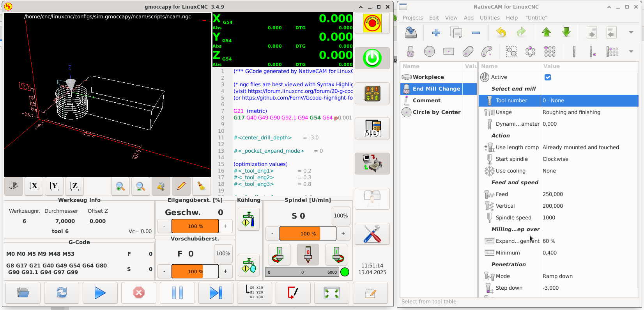Open the View menu in NativeCAM
This screenshot has width=644, height=310.
(x=451, y=18)
